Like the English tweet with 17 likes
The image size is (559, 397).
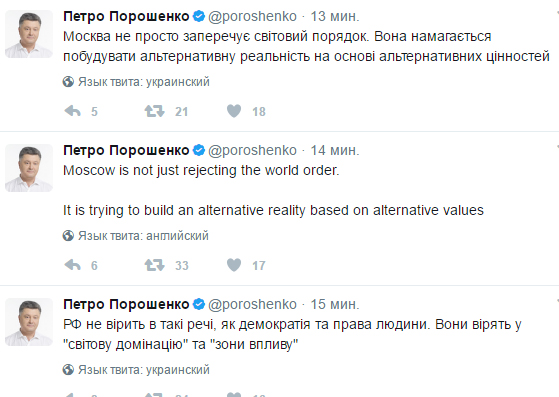click(234, 265)
